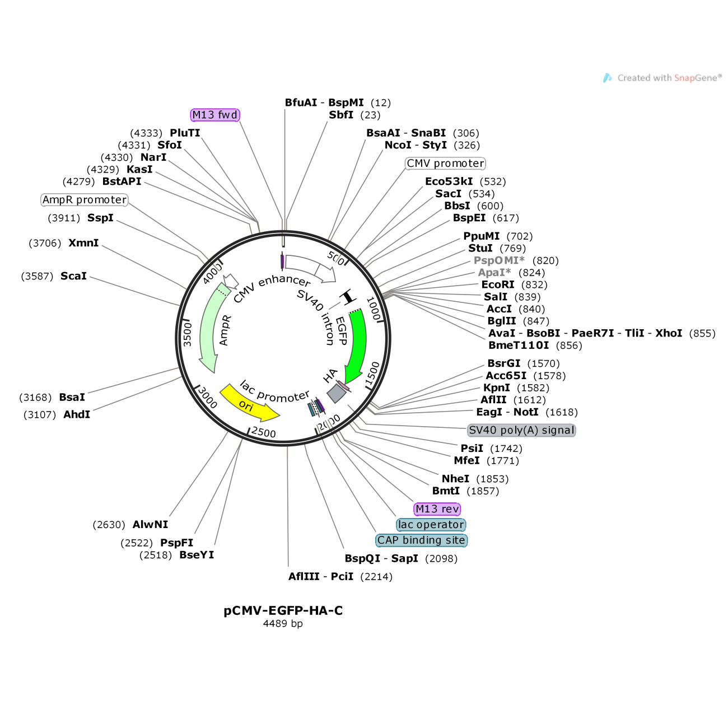Click the KpnI (1582) enzyme label

click(516, 388)
